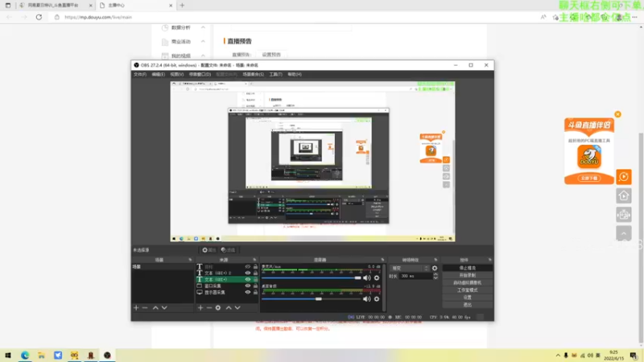This screenshot has width=644, height=362.
Task: Move selected source down in Sources list
Action: pos(237,308)
